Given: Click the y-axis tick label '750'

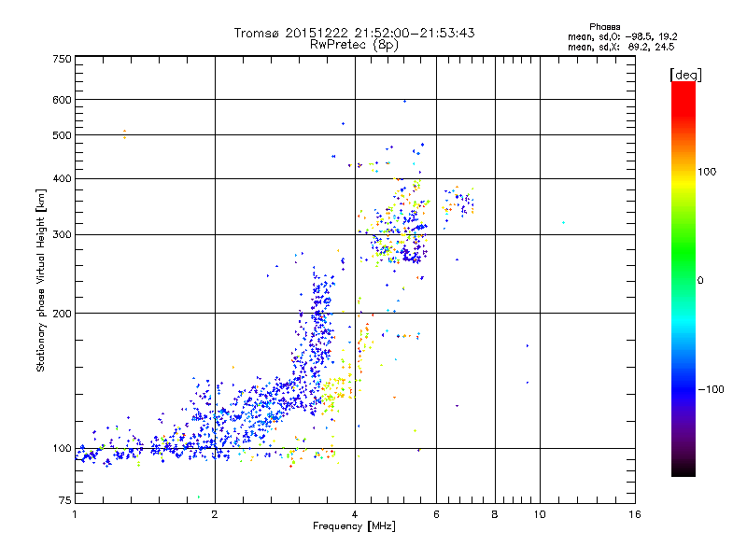Looking at the screenshot, I should click(x=62, y=59).
